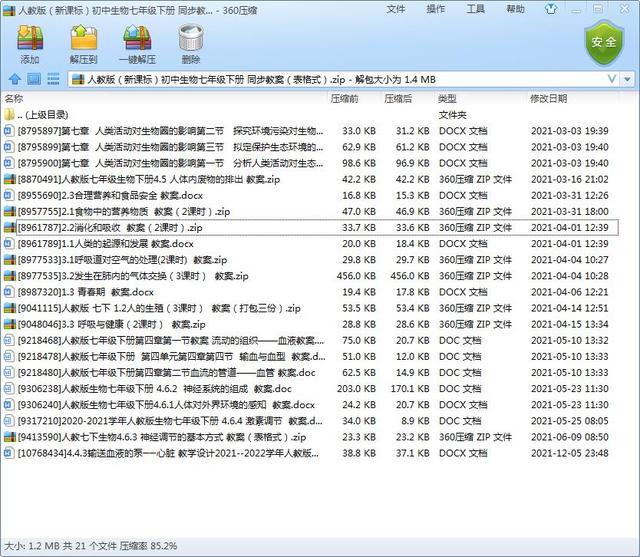This screenshot has height=557, width=640.
Task: Click the folder icon of 上级目录 row
Action: tap(9, 115)
